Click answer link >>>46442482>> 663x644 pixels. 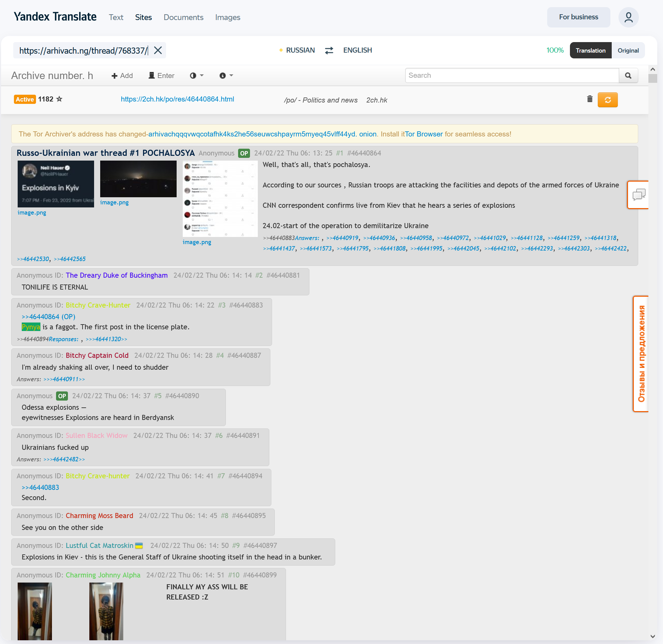pos(64,459)
